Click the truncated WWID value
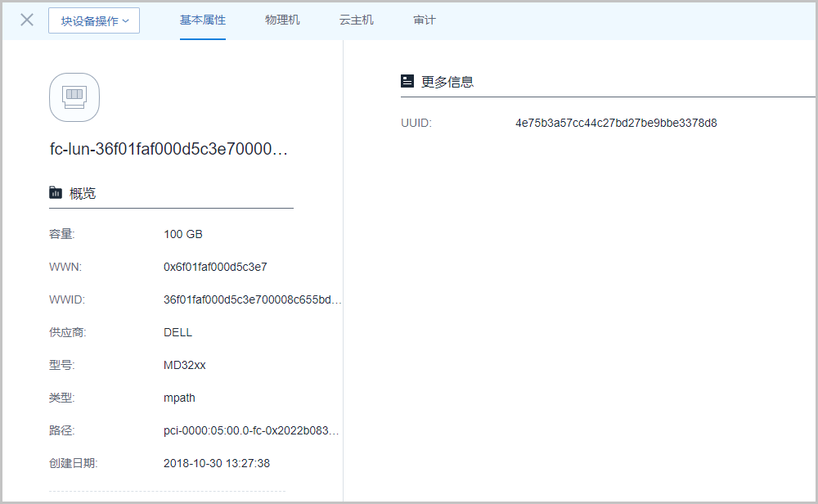 coord(252,299)
